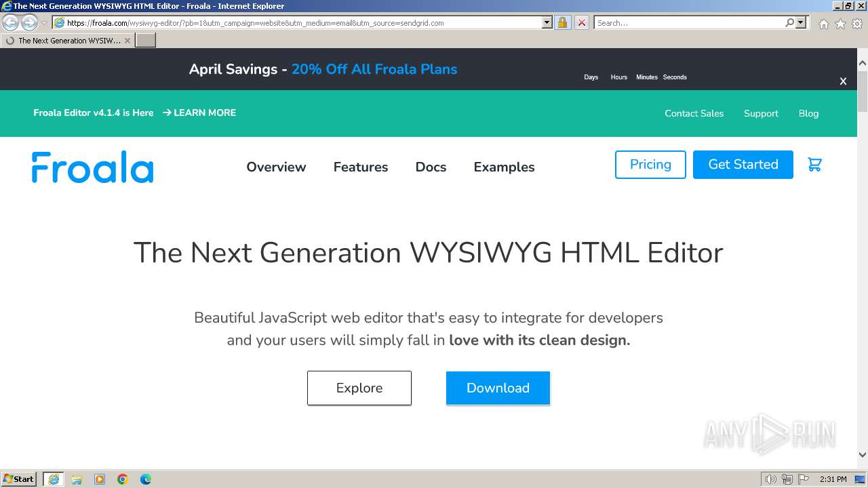Open the Features menu

(361, 167)
